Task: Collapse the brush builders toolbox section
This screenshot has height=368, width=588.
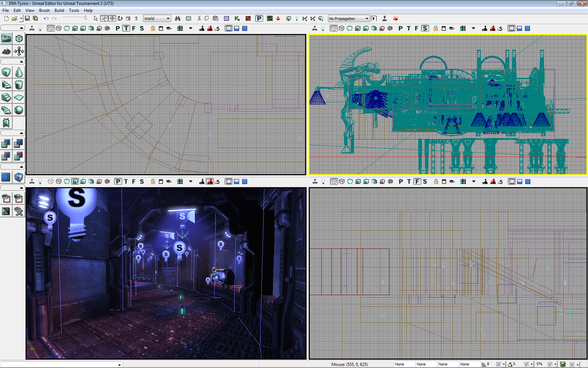Action: [x=13, y=62]
